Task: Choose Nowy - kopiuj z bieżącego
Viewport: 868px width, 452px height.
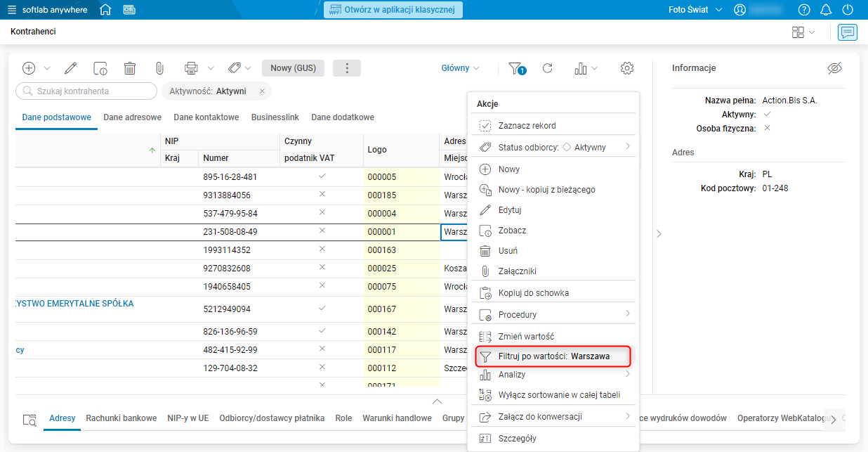Action: [x=553, y=190]
